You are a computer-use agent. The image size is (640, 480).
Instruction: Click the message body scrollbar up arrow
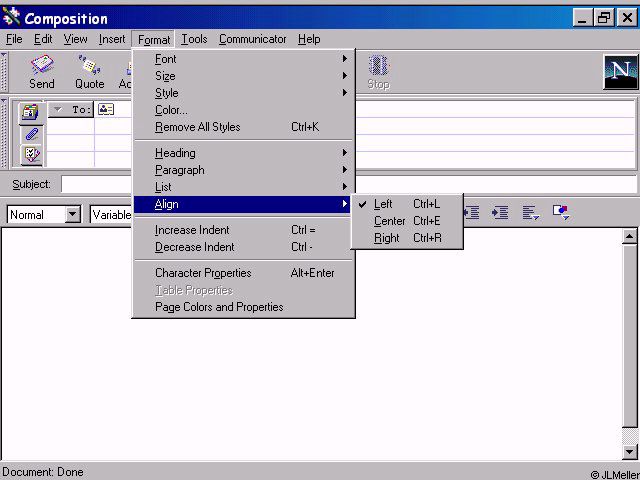pos(629,236)
